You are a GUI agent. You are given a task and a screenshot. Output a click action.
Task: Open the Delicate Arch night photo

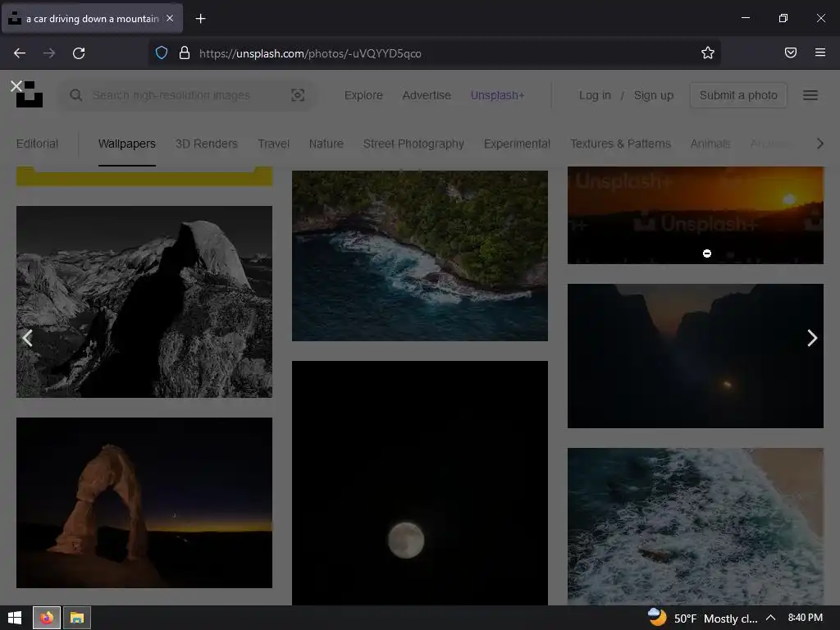tap(144, 503)
